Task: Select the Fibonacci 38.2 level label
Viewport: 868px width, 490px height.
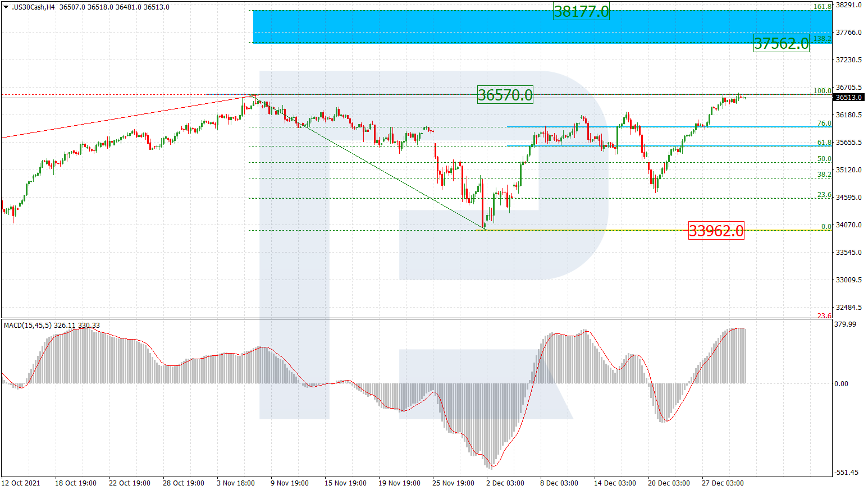Action: pos(824,175)
